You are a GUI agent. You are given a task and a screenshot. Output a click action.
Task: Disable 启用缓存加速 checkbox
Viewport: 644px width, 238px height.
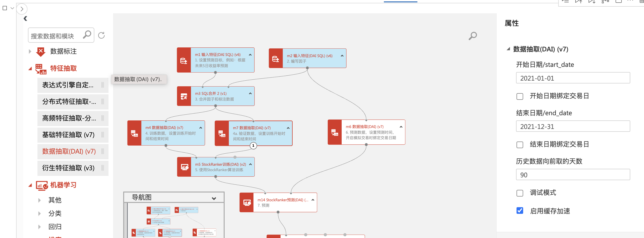click(520, 211)
